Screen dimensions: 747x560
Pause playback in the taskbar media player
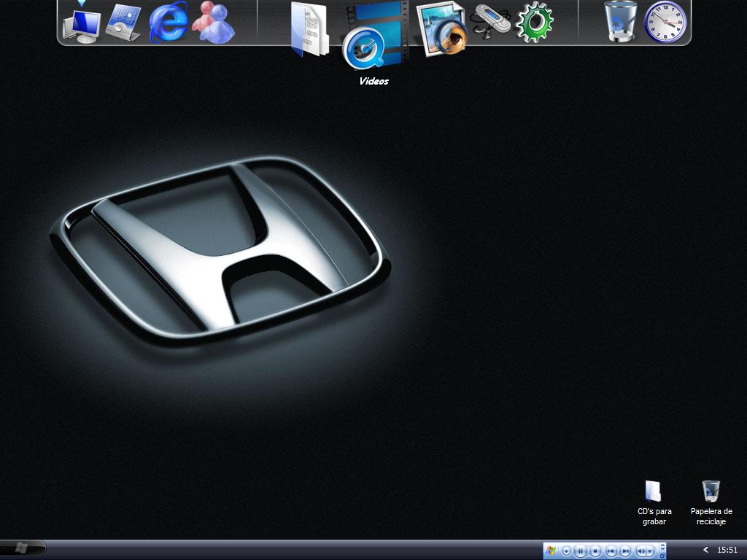[580, 551]
